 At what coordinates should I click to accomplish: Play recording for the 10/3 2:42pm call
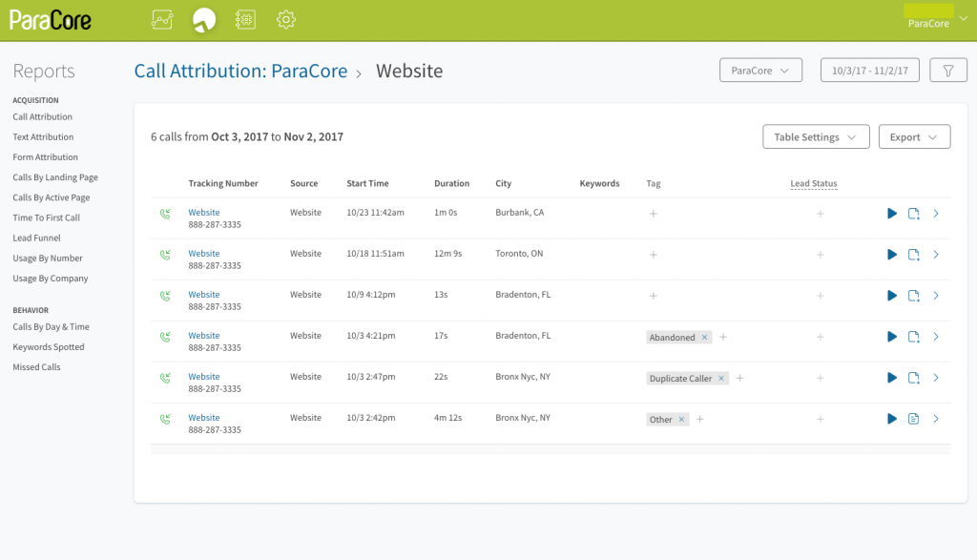(x=892, y=419)
